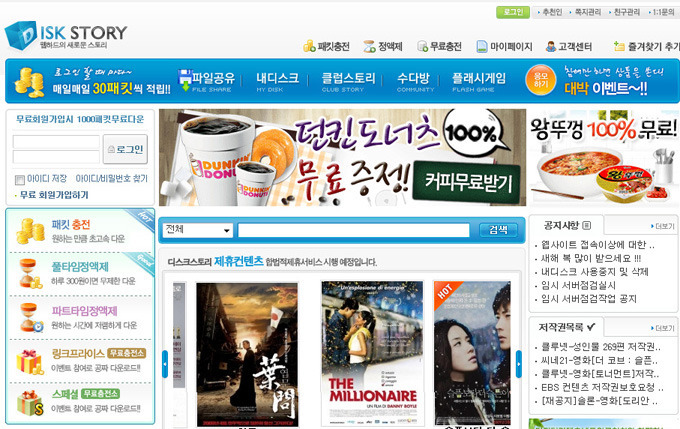680x429 pixels.
Task: Click the gold coins icon in blue banner
Action: [29, 82]
